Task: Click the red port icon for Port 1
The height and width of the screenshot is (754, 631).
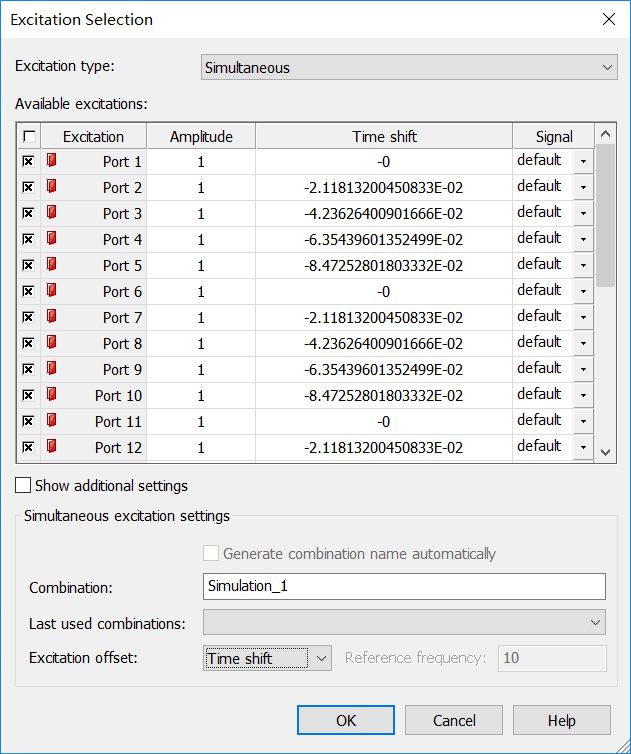Action: pyautogui.click(x=51, y=160)
